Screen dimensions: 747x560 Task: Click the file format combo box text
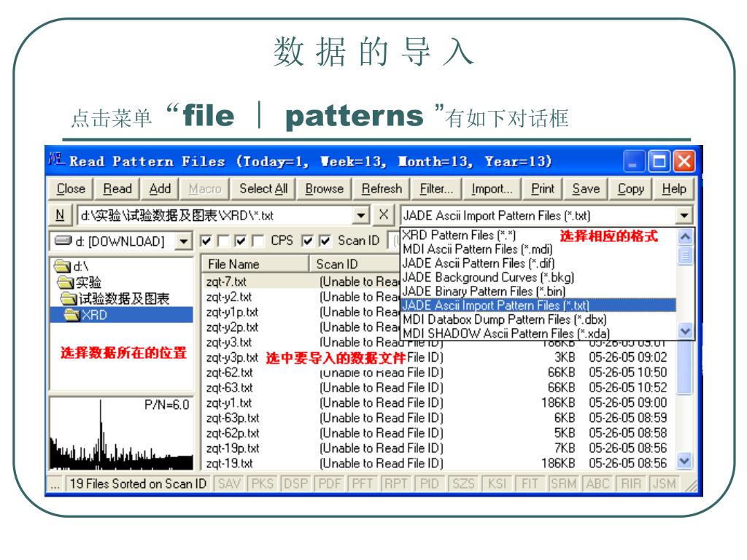click(496, 215)
